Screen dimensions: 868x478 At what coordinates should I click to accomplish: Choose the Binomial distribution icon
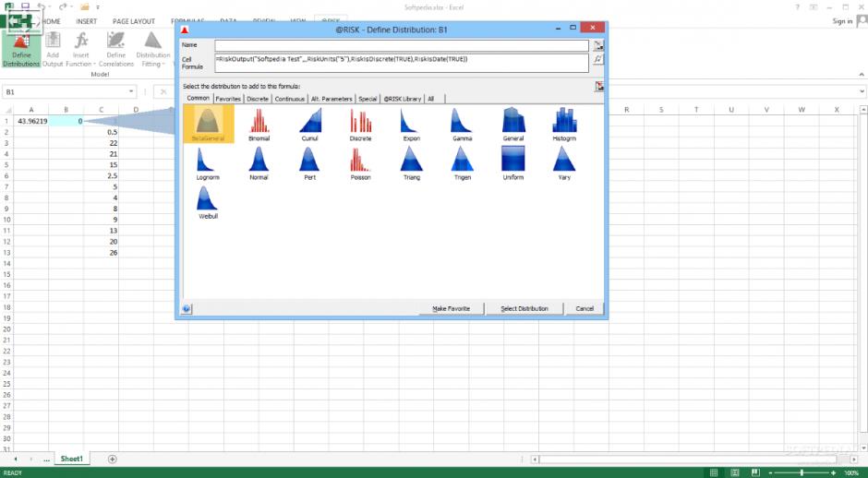tap(259, 124)
